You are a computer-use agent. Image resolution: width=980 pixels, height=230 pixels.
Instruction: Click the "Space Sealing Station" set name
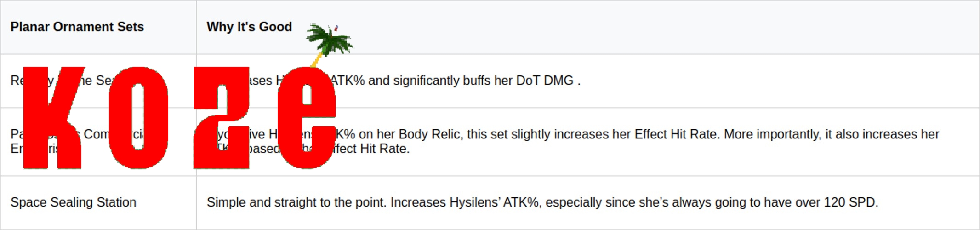pos(74,202)
